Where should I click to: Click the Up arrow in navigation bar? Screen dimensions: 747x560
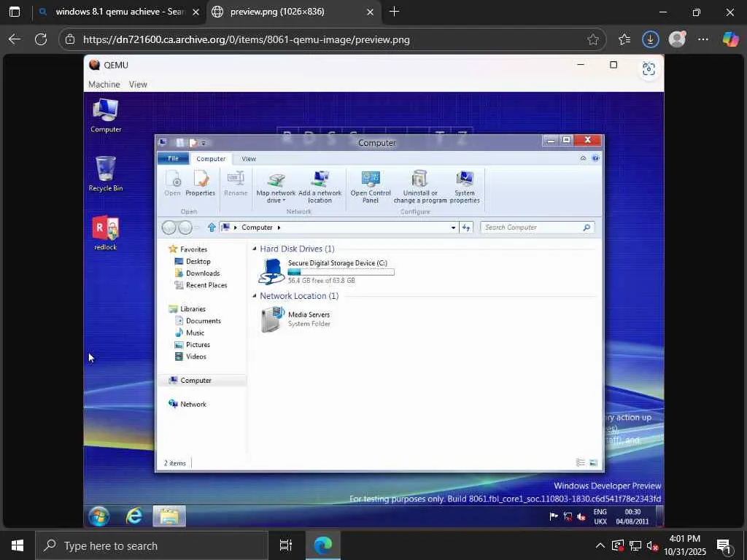tap(212, 227)
